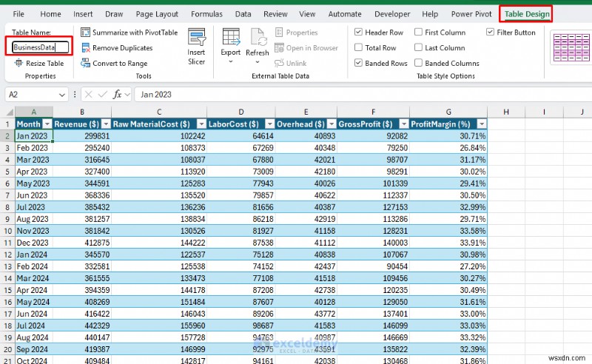Viewport: 592px width, 364px height.
Task: Expand the fx dropdown chevron
Action: pos(127,95)
